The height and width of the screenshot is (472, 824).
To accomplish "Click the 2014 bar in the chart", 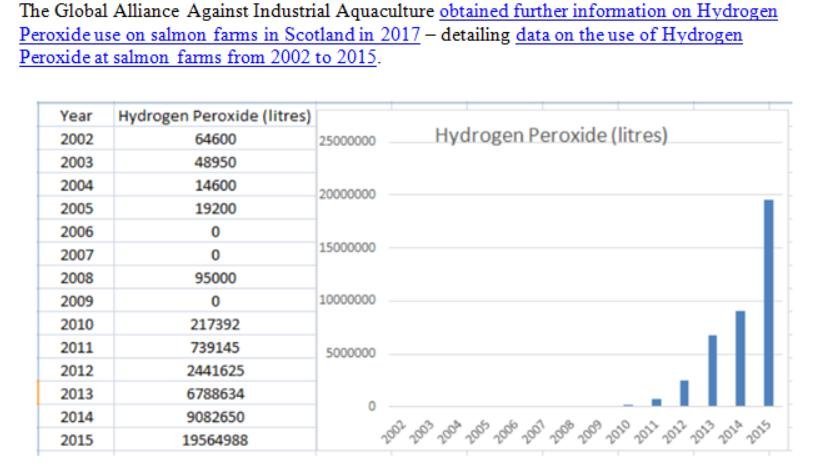I will (740, 359).
